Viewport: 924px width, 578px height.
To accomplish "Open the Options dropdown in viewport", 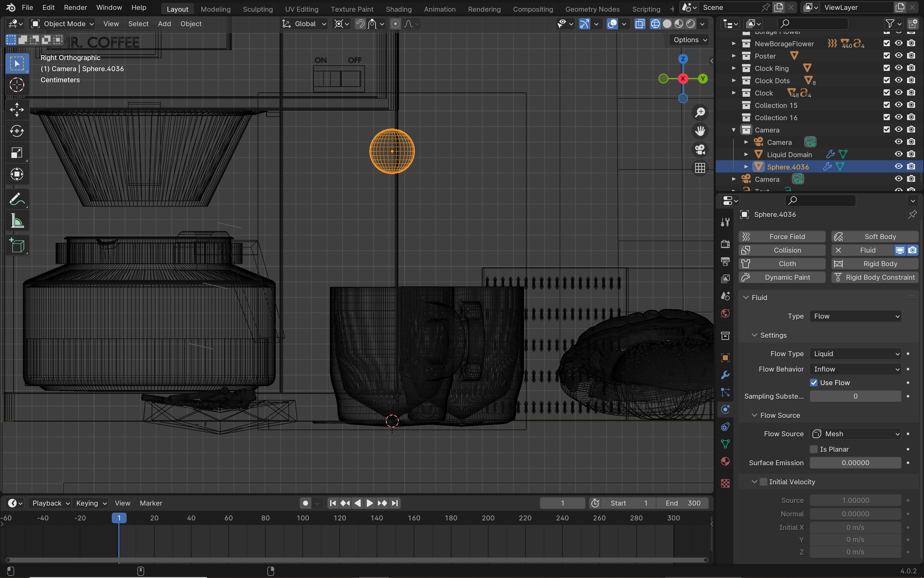I will coord(689,40).
